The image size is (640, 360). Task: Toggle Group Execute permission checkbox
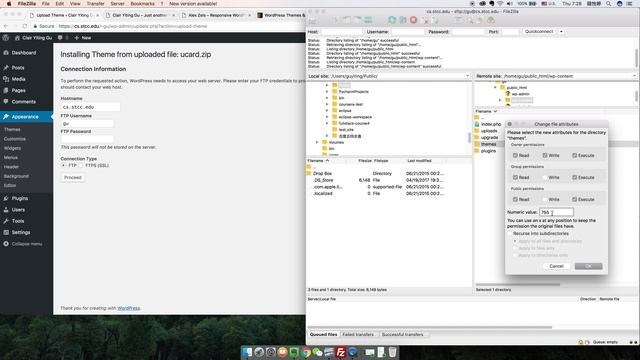click(574, 178)
